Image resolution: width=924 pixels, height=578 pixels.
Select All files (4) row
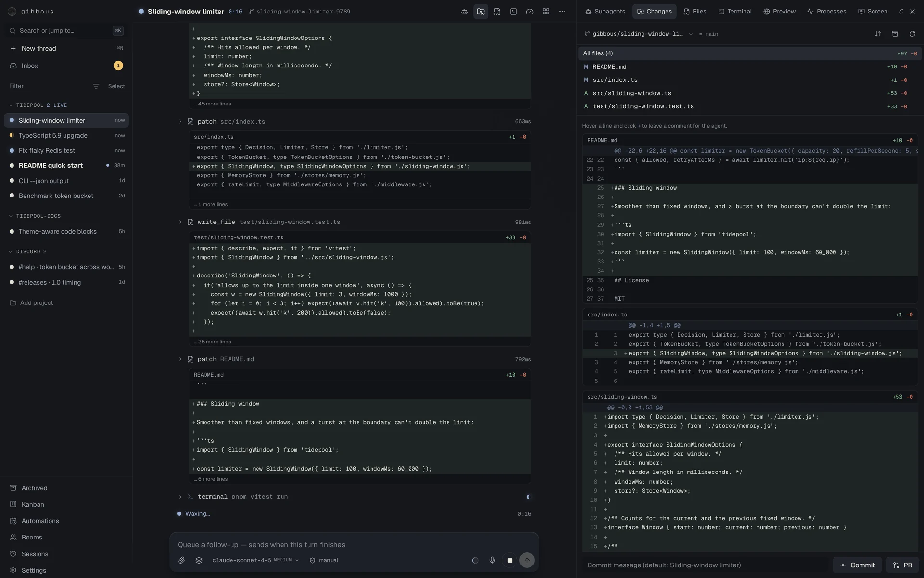tap(750, 53)
